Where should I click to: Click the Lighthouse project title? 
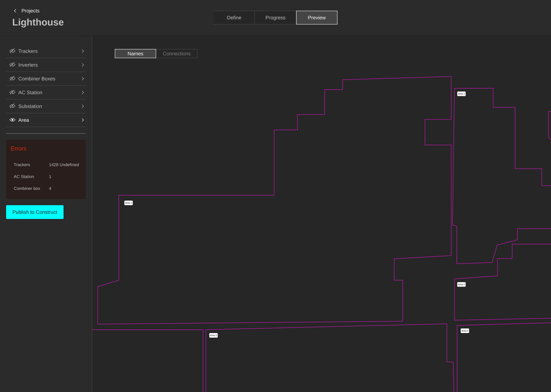coord(38,22)
